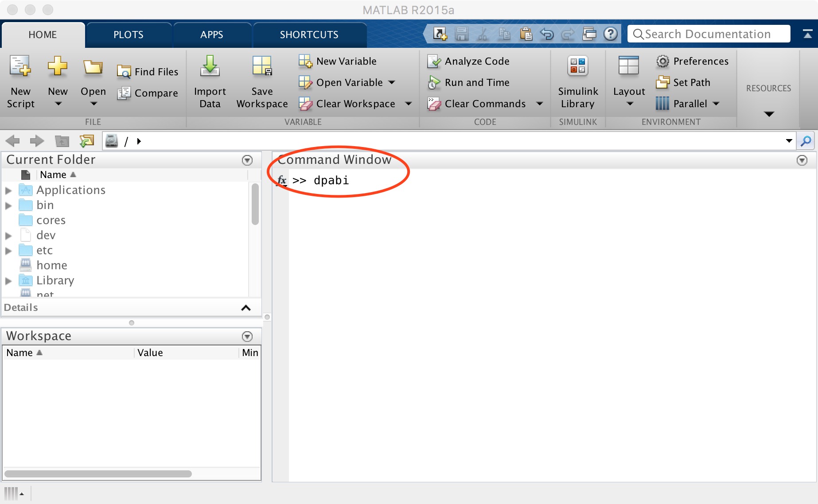Open the New dropdown arrow
Image resolution: width=818 pixels, height=504 pixels.
coord(58,104)
